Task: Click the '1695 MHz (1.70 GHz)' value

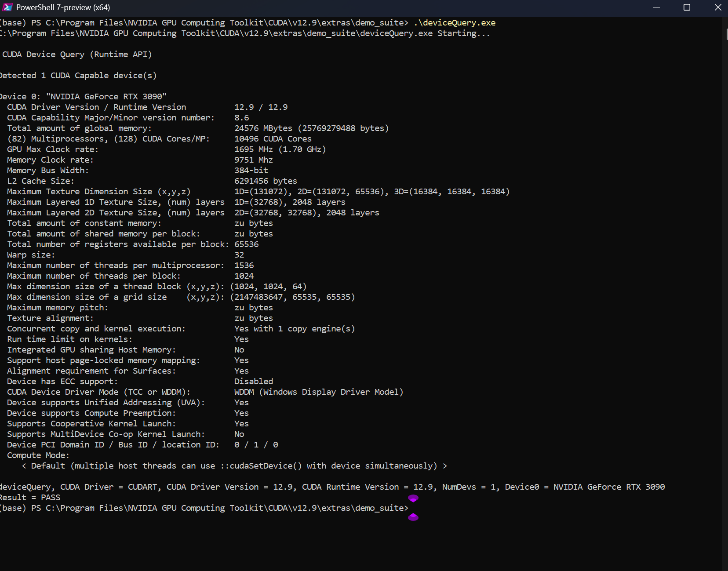Action: click(x=280, y=149)
